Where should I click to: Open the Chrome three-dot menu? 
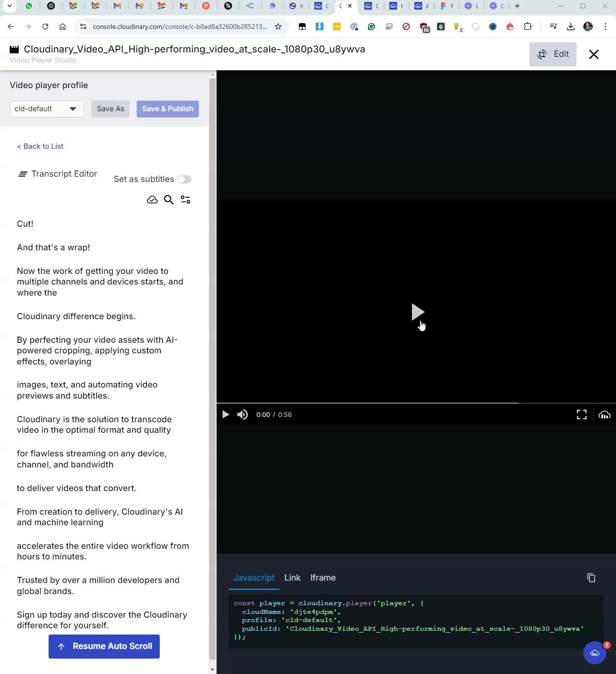605,26
